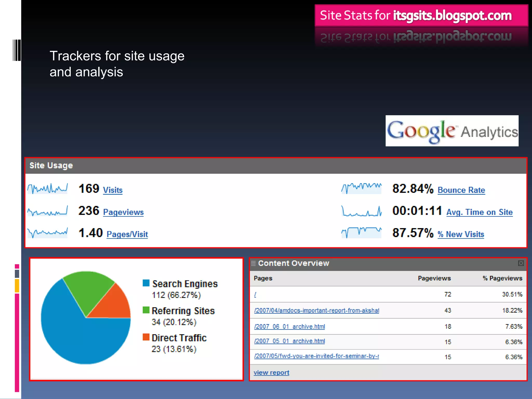Click the % New Visits sparkline
The height and width of the screenshot is (399, 532).
(361, 233)
